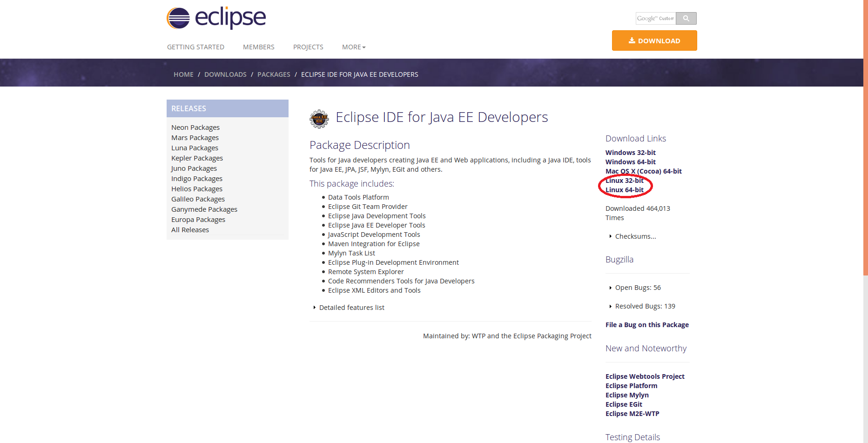Open Eclipse M2E-WTP noteworthy link

tap(632, 414)
